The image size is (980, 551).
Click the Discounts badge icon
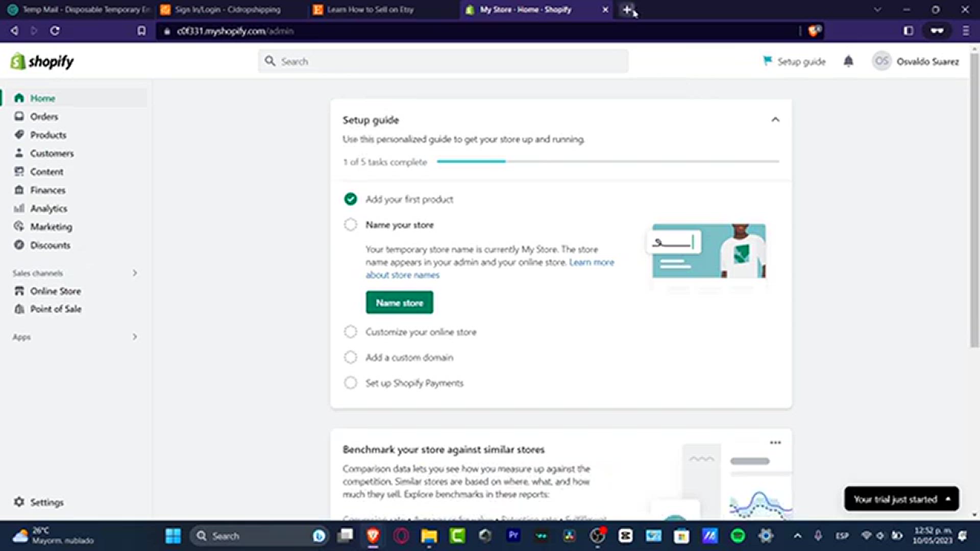click(x=19, y=245)
